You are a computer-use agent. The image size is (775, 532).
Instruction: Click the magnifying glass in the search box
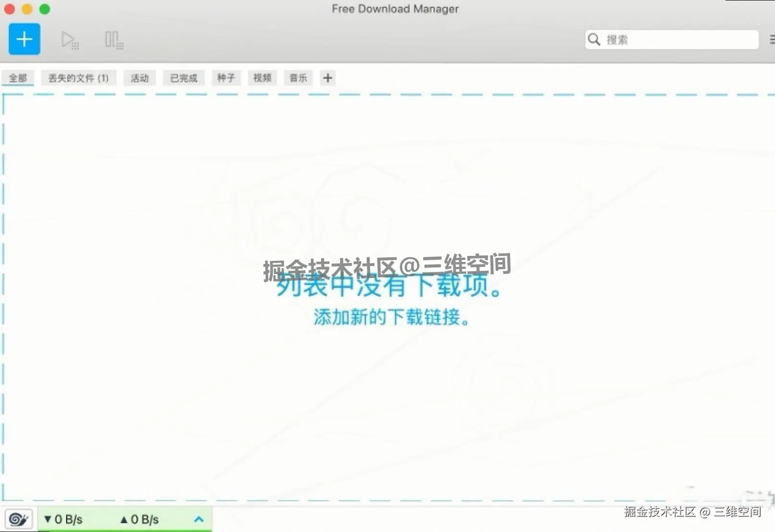click(x=594, y=40)
